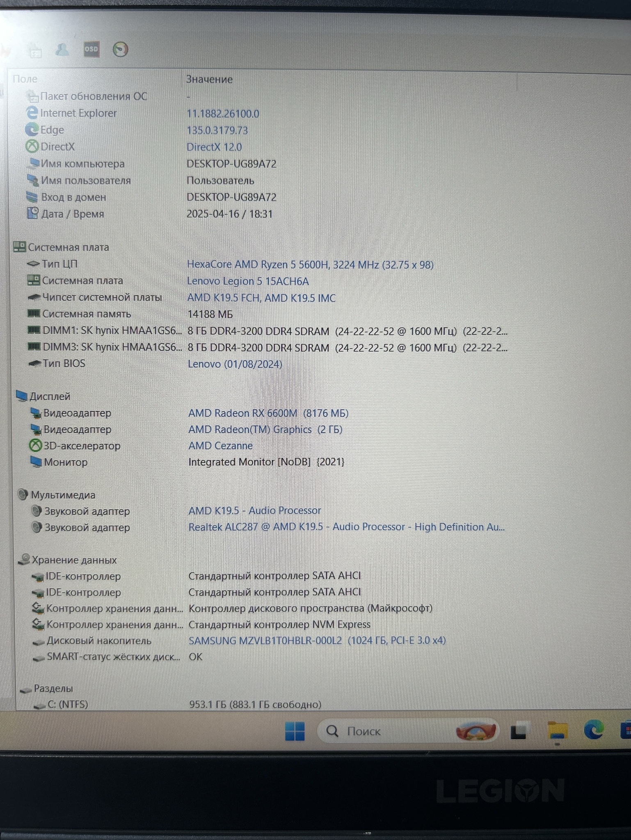
Task: Open the 135.0.3179.73 Edge version link
Action: 217,130
